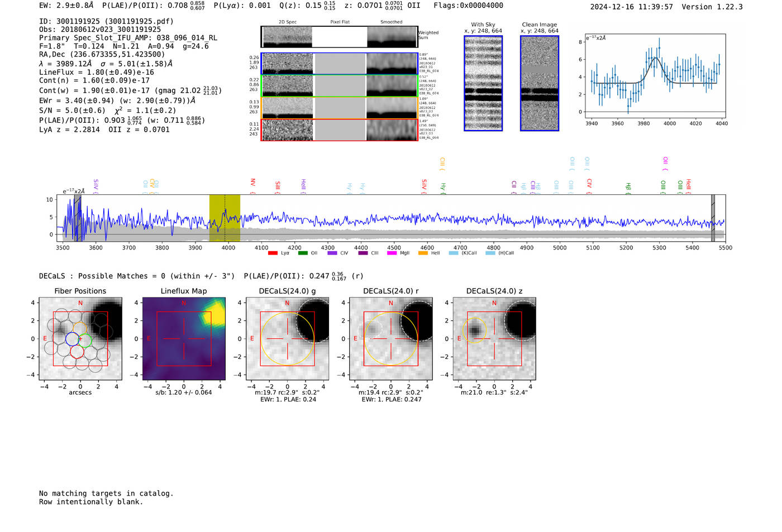
Task: Click the OII green legend swatch
Action: 303,253
